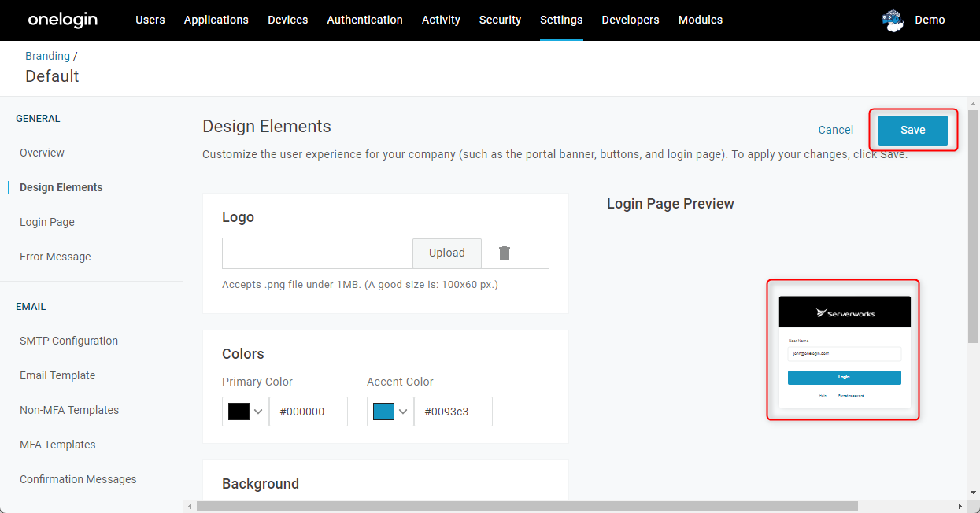Image resolution: width=980 pixels, height=513 pixels.
Task: Open the Activity menu
Action: (441, 20)
